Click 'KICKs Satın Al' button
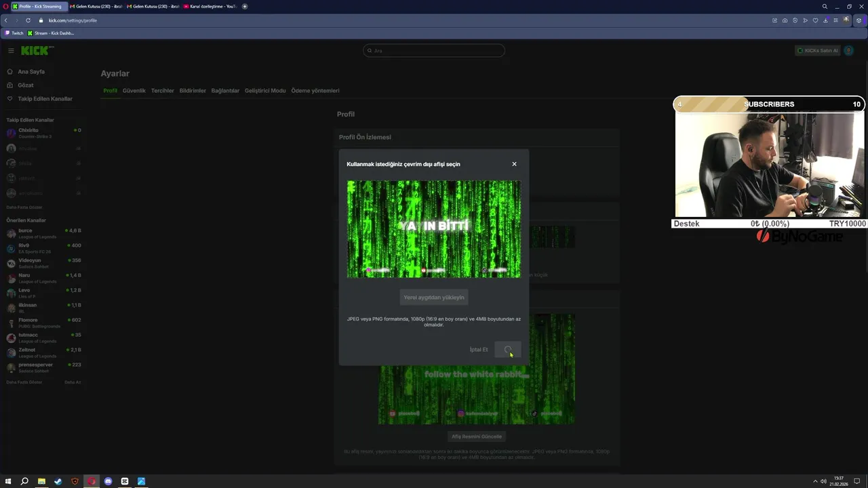This screenshot has height=488, width=868. [x=817, y=51]
